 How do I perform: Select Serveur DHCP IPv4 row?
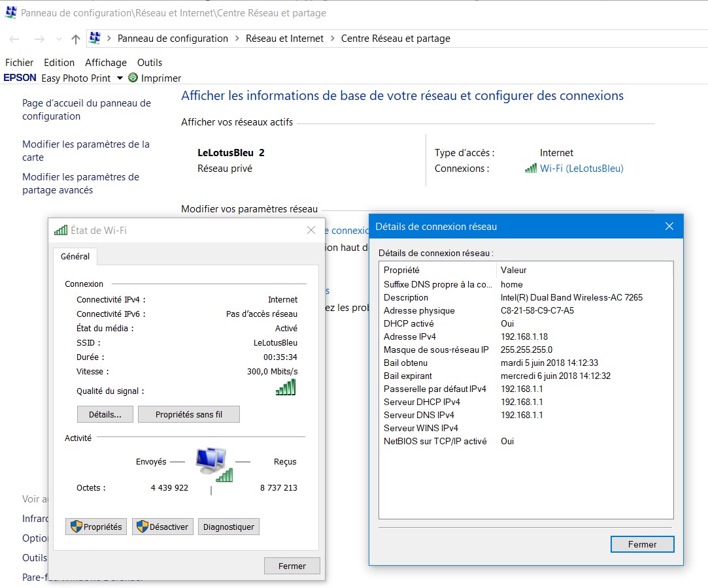(526, 402)
